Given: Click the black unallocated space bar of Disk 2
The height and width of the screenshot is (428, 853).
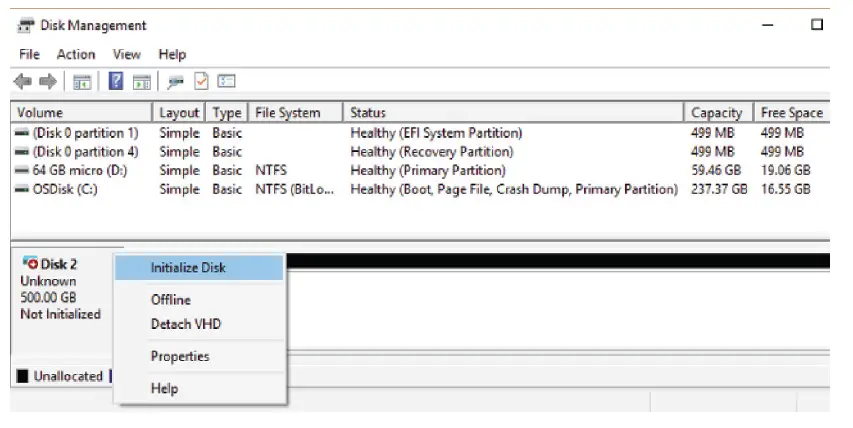Looking at the screenshot, I should tap(557, 261).
